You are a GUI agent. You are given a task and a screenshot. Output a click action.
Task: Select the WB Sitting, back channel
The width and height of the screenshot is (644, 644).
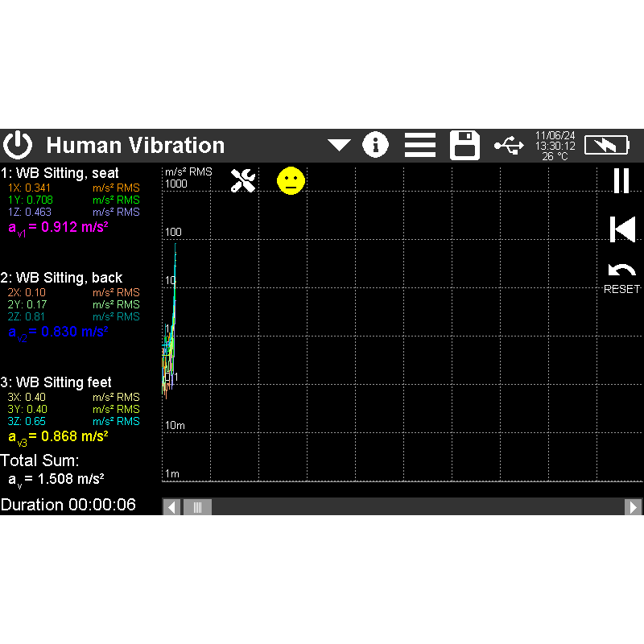coord(61,278)
